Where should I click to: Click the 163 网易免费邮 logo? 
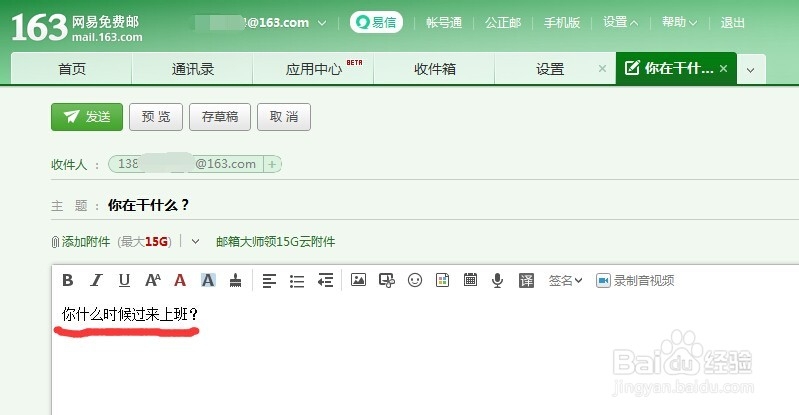[x=76, y=28]
